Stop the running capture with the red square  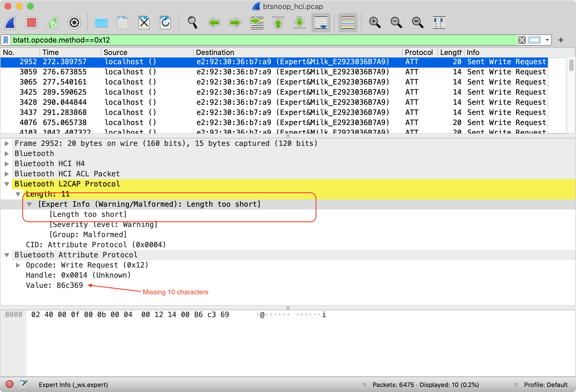click(32, 23)
